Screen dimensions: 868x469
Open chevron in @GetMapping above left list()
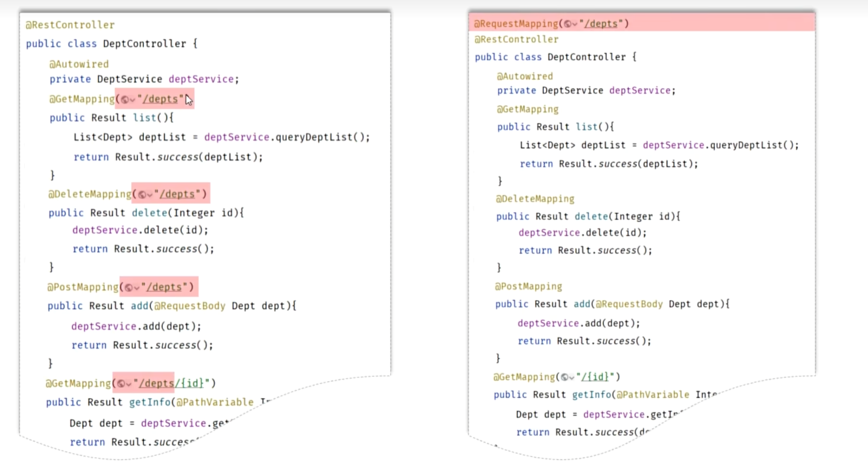click(133, 100)
